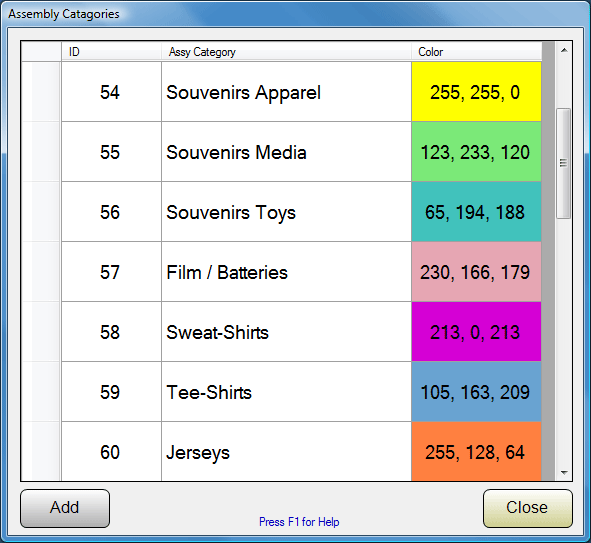Viewport: 591px width, 543px height.
Task: Close the Assembly Categories dialog
Action: tap(527, 508)
